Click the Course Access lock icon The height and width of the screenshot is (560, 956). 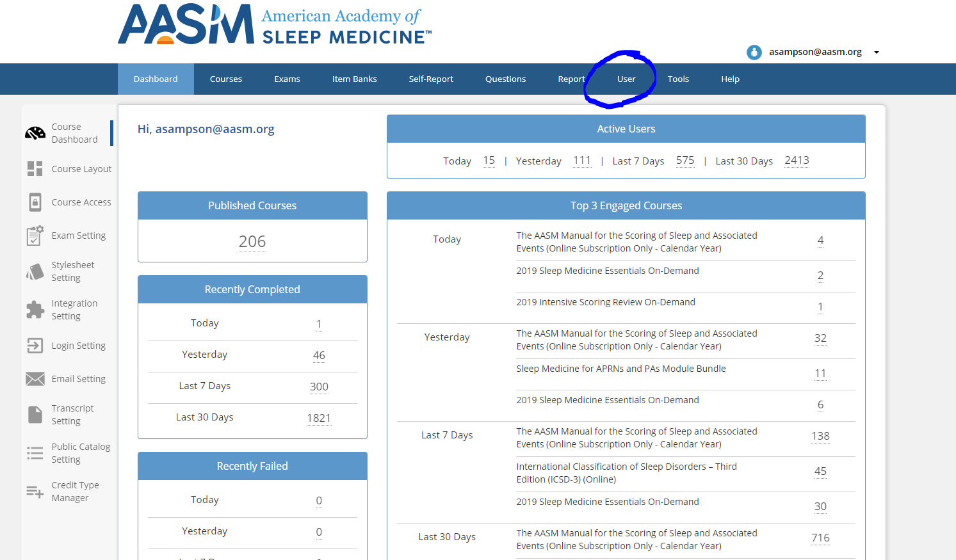(35, 202)
